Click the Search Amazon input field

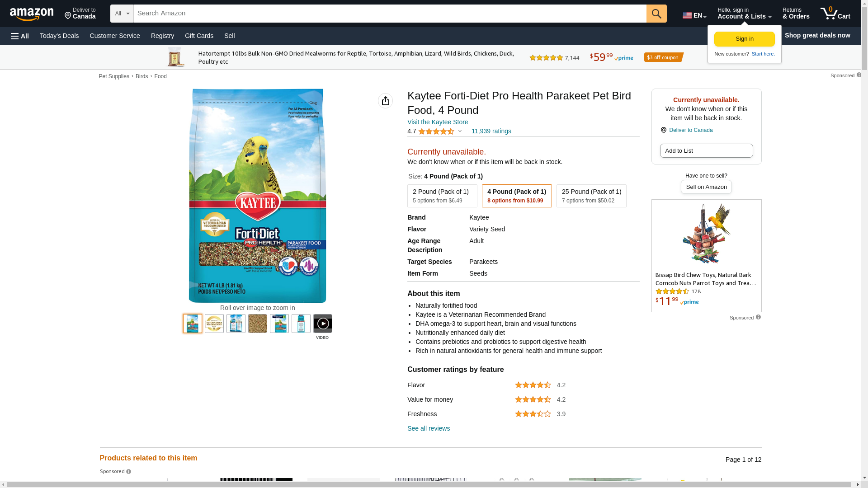389,14
